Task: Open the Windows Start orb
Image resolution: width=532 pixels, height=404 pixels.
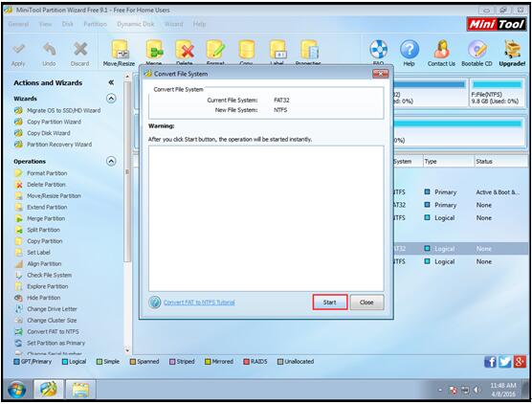Action: point(16,390)
